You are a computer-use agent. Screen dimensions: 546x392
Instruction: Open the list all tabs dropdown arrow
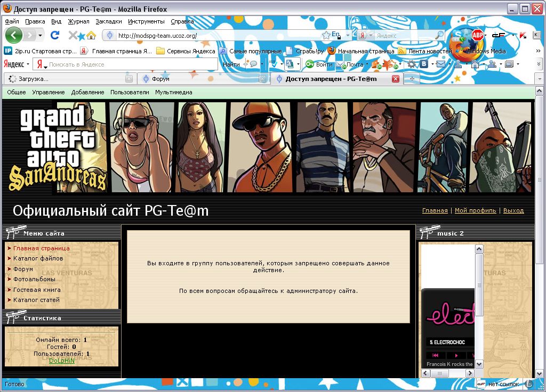click(x=540, y=79)
